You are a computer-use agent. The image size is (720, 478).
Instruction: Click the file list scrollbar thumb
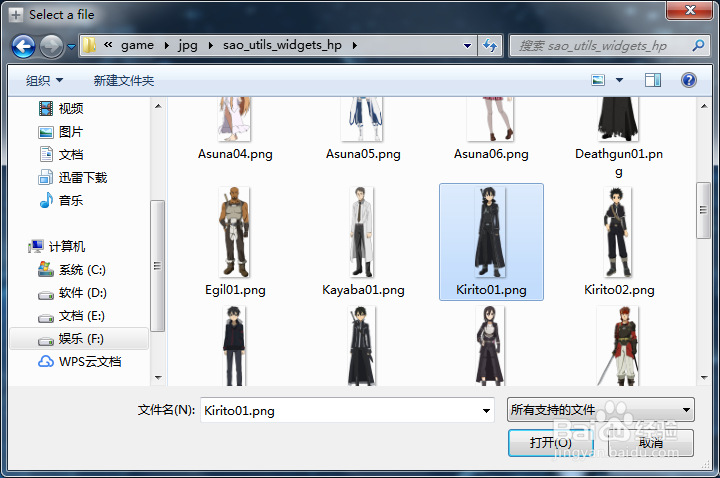pos(703,210)
